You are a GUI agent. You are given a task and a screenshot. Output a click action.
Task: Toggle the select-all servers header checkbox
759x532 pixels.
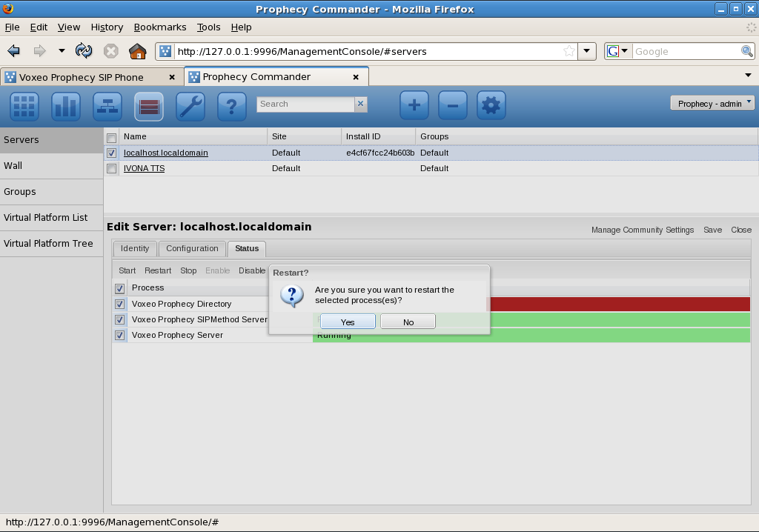[111, 138]
